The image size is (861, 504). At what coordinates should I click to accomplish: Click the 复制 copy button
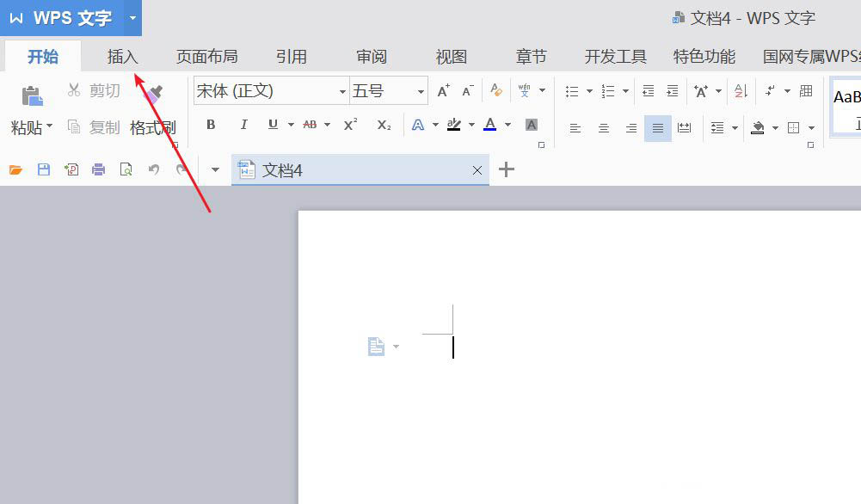pyautogui.click(x=103, y=126)
